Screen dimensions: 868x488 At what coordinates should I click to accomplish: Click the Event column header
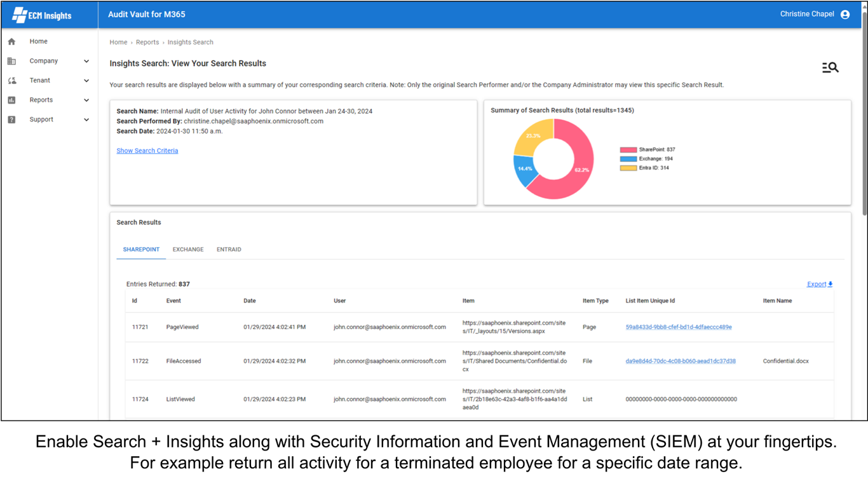pyautogui.click(x=173, y=301)
